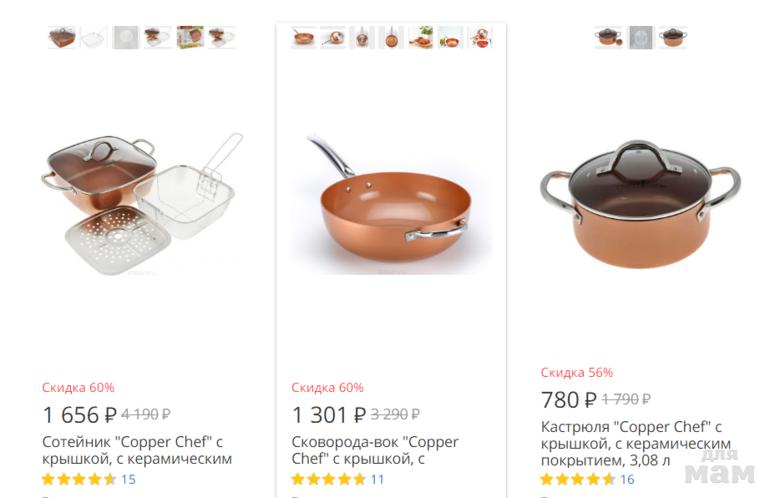Open the Сковорода-вок "Copper Chef" product title

click(375, 450)
